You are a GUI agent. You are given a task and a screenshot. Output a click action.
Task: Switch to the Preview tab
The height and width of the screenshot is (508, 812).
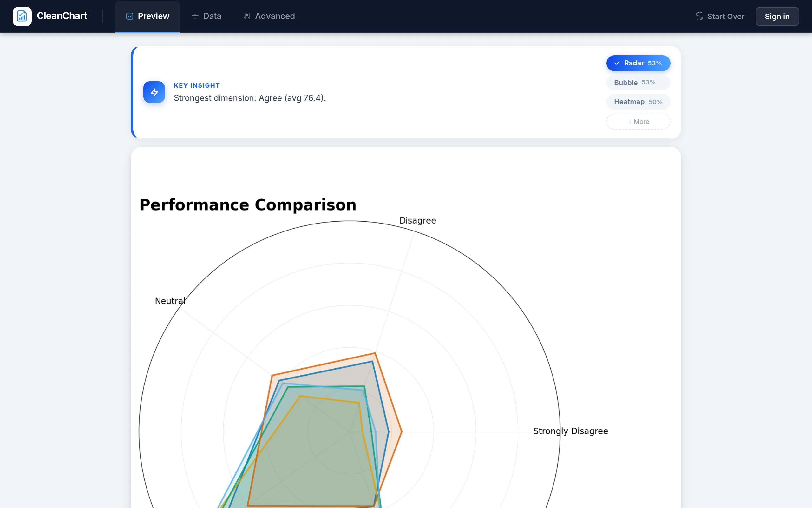(x=147, y=16)
